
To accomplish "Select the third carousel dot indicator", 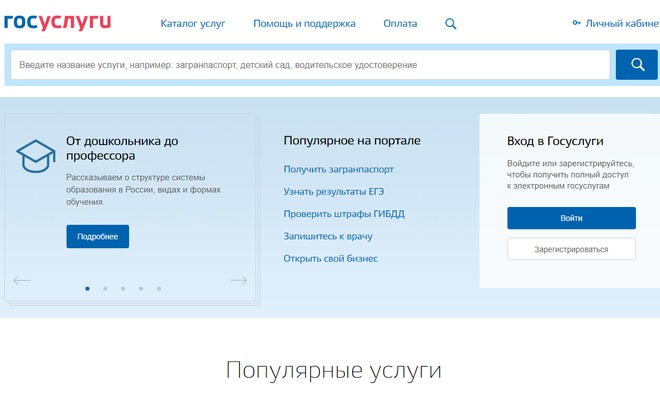I will [123, 288].
